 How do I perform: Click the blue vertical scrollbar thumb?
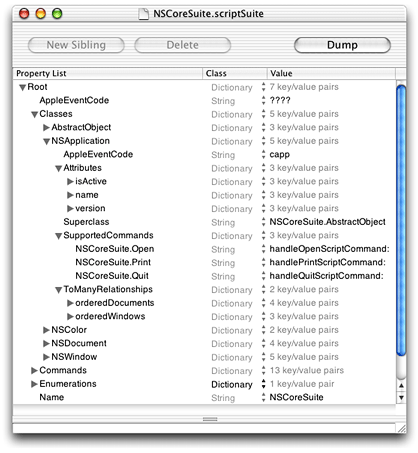[x=401, y=220]
